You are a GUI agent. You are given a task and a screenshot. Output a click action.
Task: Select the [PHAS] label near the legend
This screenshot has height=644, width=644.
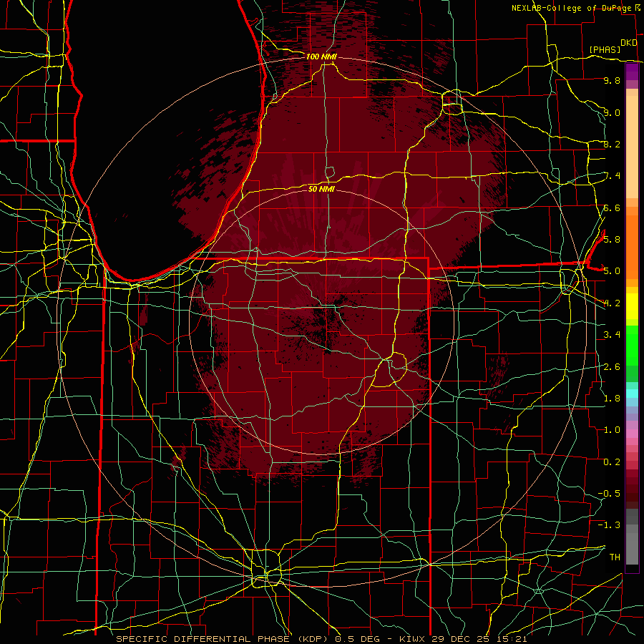point(605,49)
